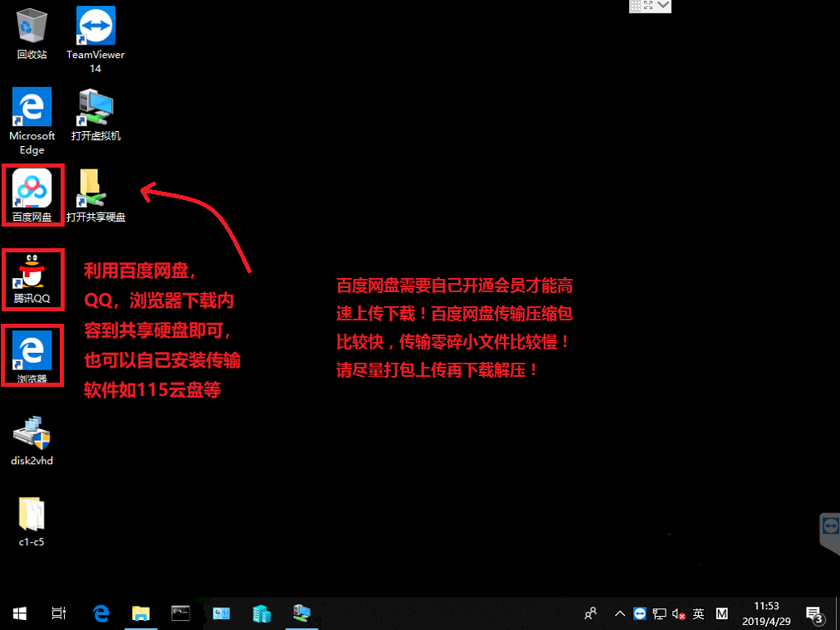
Task: Open the clock showing 11:53 2019/4/29
Action: (x=766, y=613)
